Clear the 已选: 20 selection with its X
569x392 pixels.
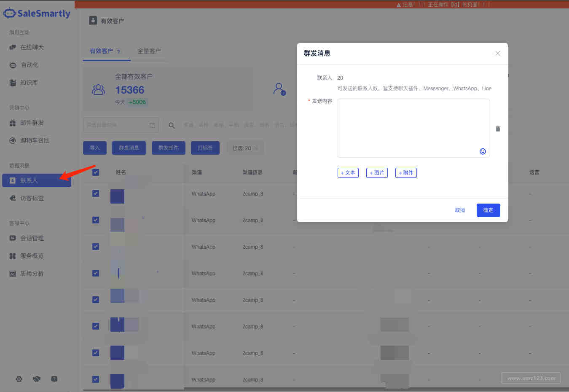[x=256, y=148]
